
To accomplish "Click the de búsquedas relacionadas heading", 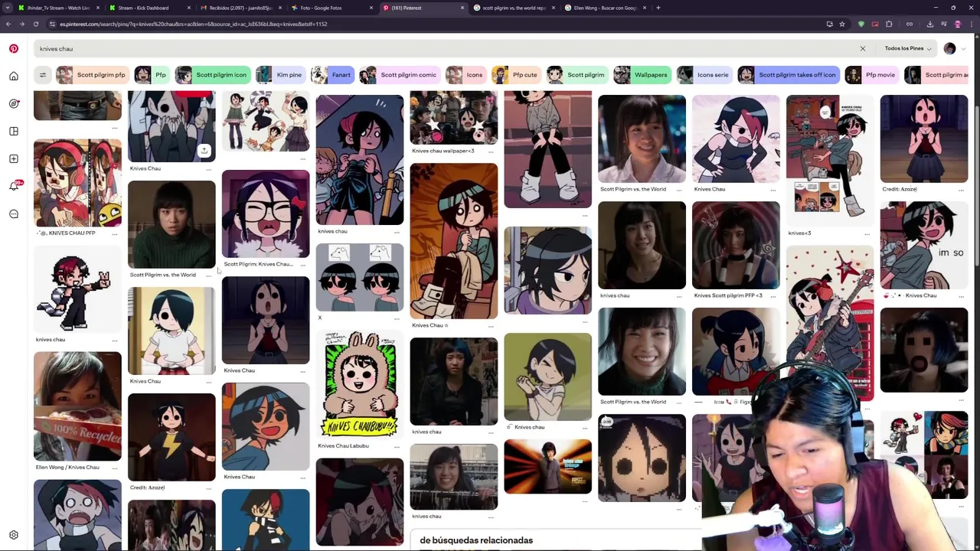I will tap(476, 540).
